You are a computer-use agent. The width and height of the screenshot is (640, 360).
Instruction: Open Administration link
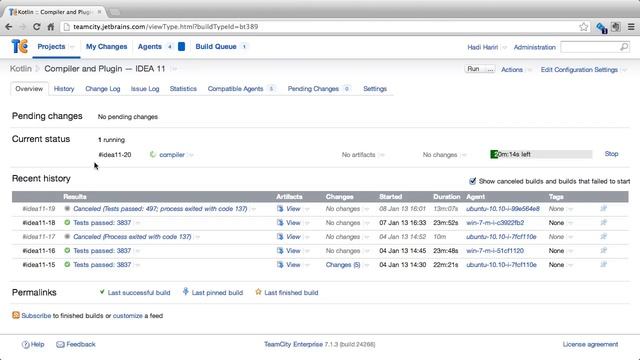click(x=534, y=47)
